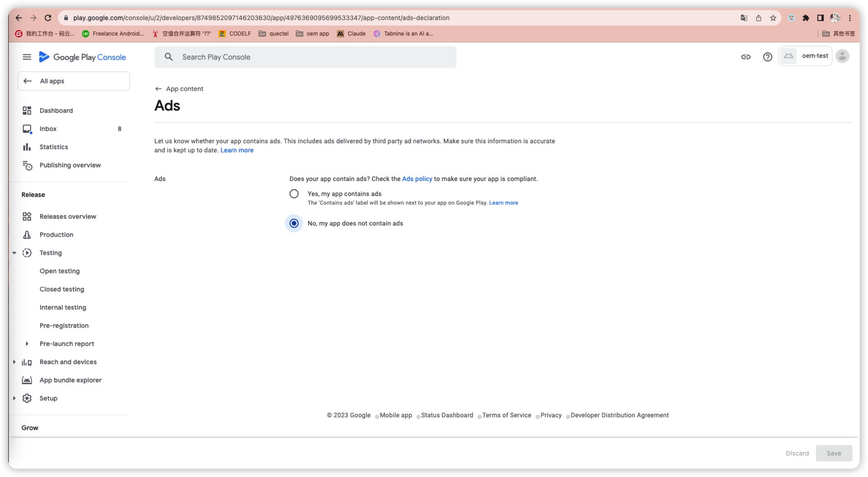Click Learn more under 'Contains ads' label

coord(503,203)
